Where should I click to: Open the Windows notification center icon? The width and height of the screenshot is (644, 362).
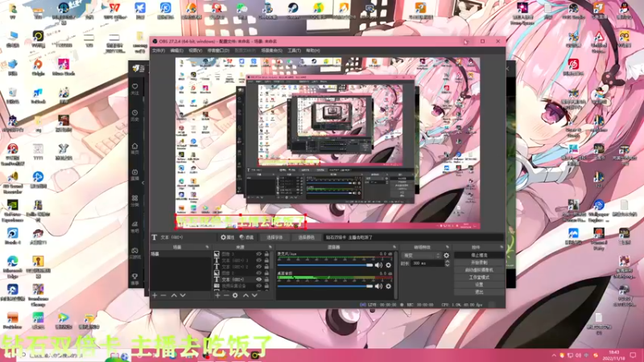click(x=633, y=355)
